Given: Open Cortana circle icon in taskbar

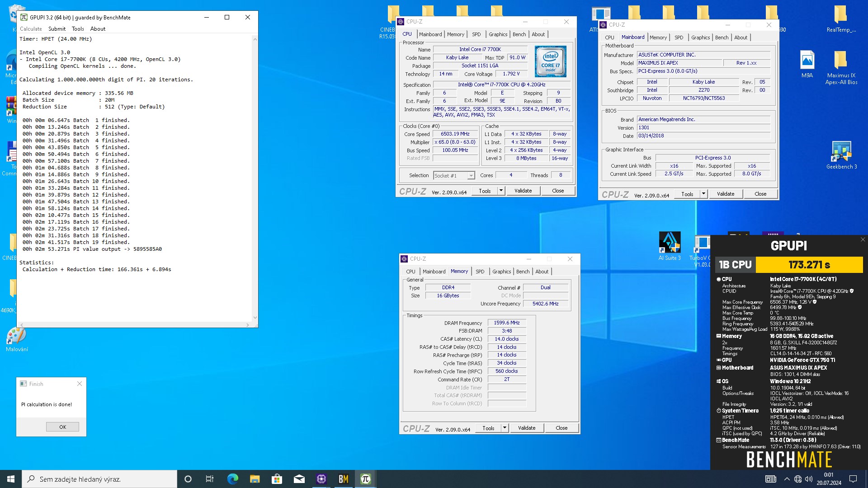Looking at the screenshot, I should click(x=188, y=479).
